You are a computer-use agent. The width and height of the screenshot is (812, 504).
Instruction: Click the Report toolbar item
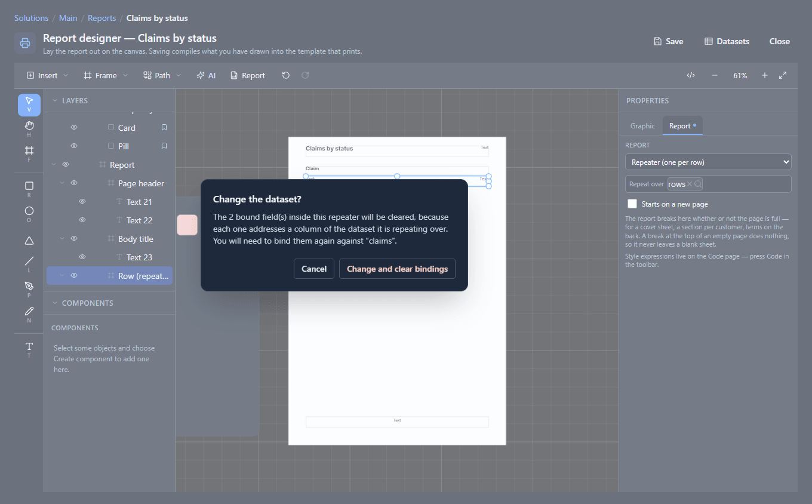pos(248,75)
